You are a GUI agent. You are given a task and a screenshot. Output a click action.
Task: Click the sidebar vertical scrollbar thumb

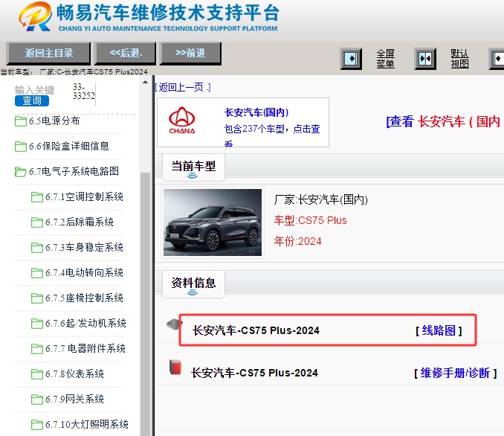coord(145,304)
